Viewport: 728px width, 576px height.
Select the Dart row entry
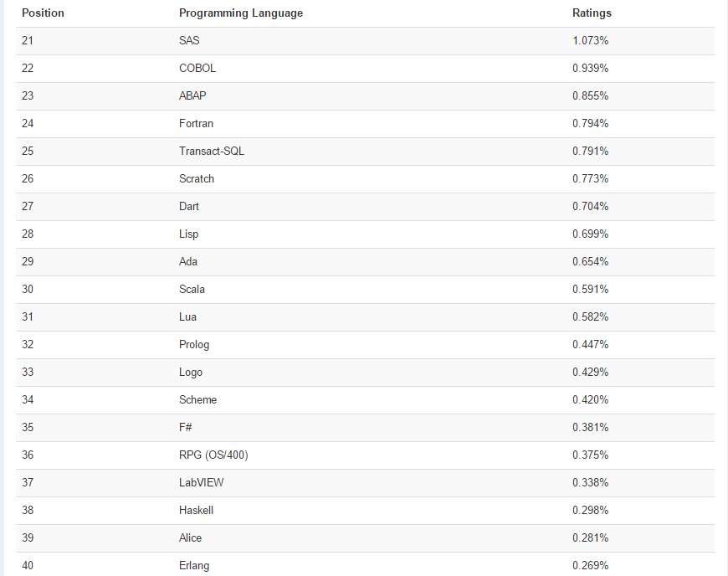pos(189,207)
